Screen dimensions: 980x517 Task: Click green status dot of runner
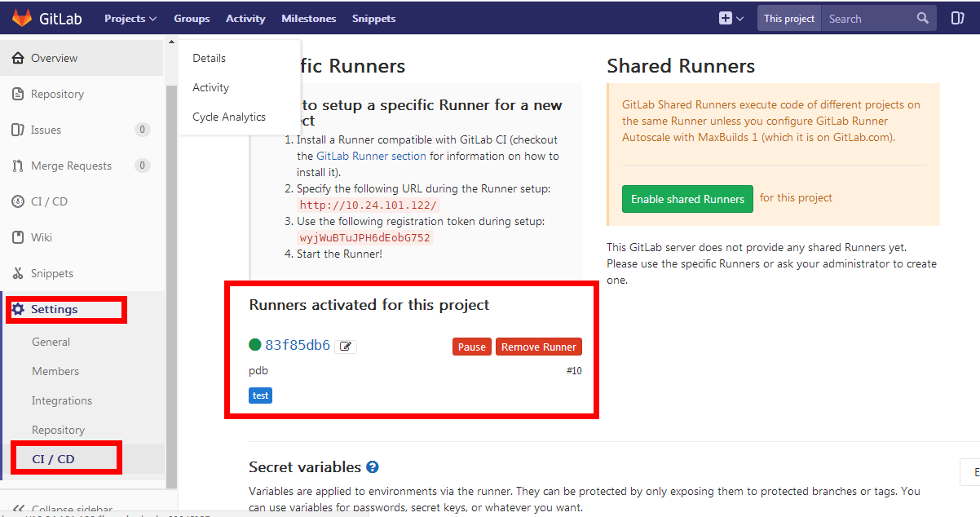point(255,345)
